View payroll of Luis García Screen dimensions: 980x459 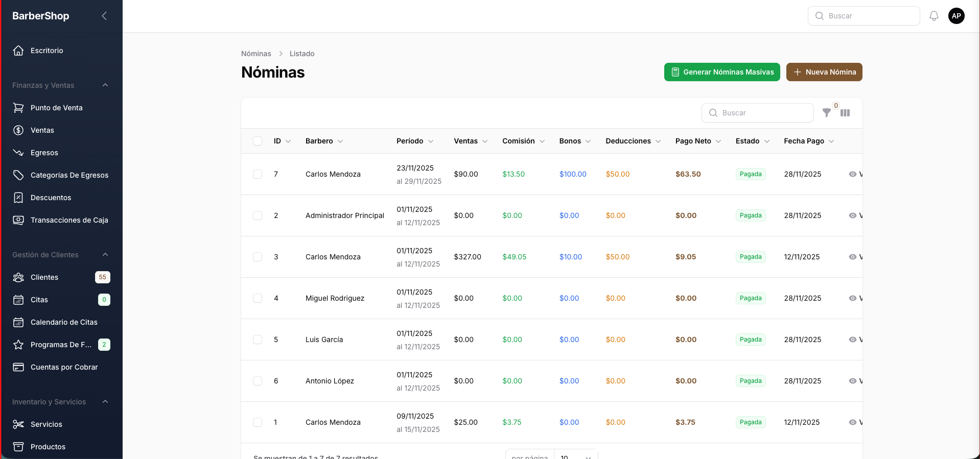(855, 340)
